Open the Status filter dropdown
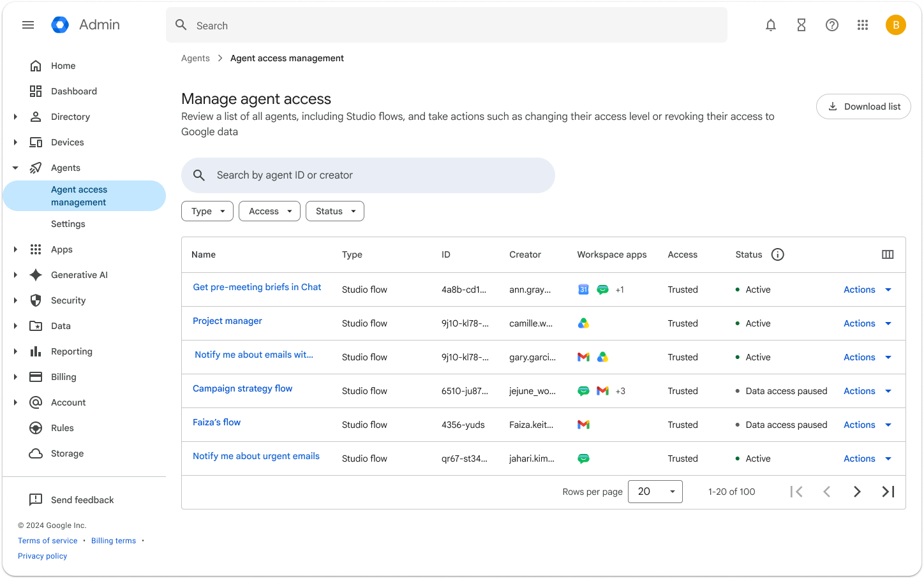Viewport: 924px width, 579px height. point(335,211)
